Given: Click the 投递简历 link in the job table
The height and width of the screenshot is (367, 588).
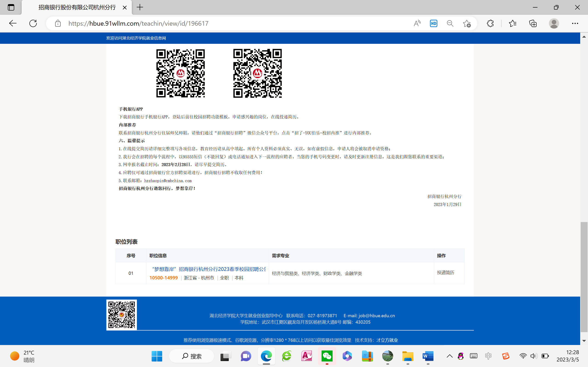Looking at the screenshot, I should pos(445,272).
